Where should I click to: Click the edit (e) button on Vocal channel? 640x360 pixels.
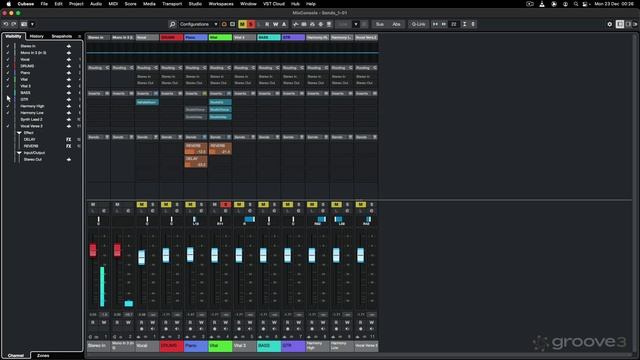[153, 211]
